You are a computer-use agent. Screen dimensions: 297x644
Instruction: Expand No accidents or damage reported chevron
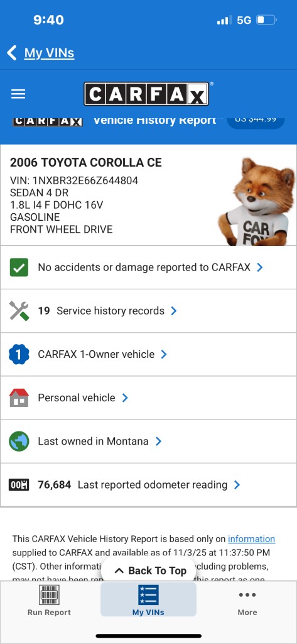(x=259, y=267)
